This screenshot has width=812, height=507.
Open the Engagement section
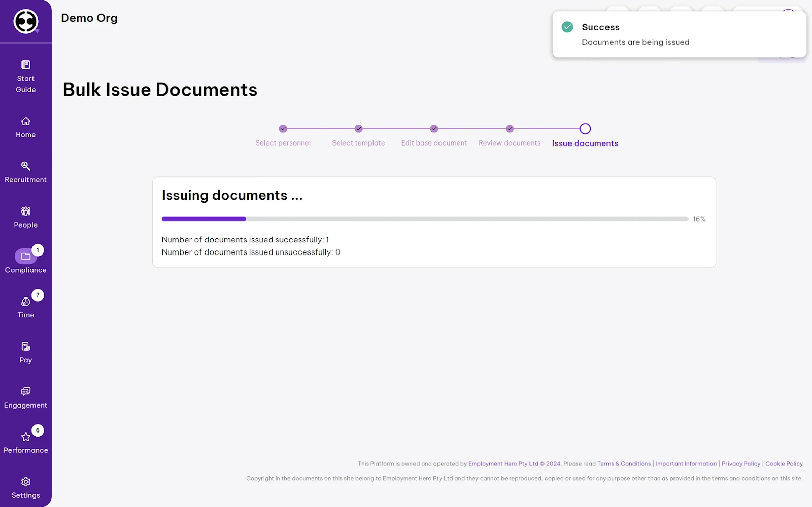coord(26,398)
